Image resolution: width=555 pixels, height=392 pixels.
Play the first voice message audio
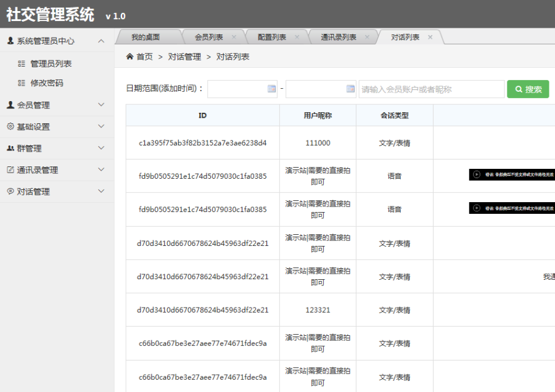[477, 174]
